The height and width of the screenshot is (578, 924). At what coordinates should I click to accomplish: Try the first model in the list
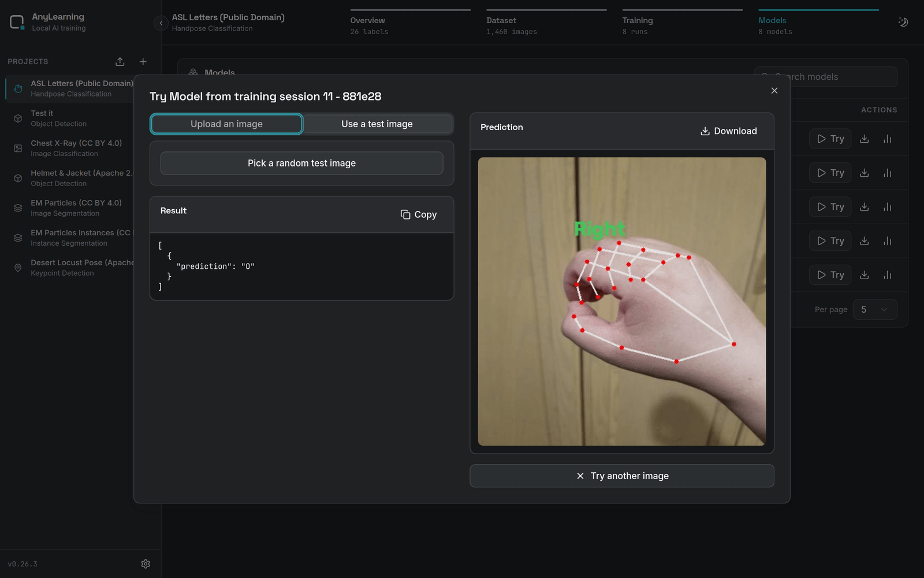pyautogui.click(x=830, y=139)
